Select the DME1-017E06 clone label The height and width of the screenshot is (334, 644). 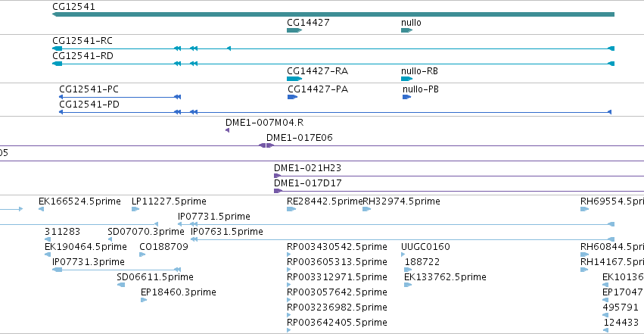point(300,138)
